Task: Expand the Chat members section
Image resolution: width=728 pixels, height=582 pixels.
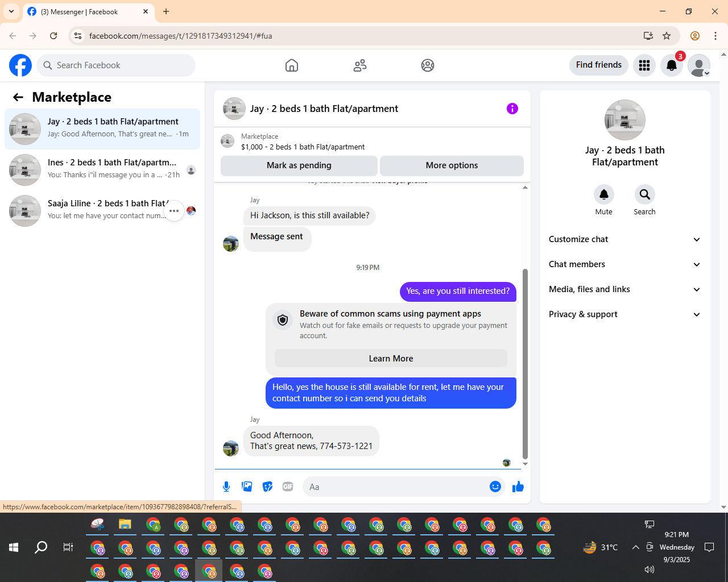Action: coord(625,264)
